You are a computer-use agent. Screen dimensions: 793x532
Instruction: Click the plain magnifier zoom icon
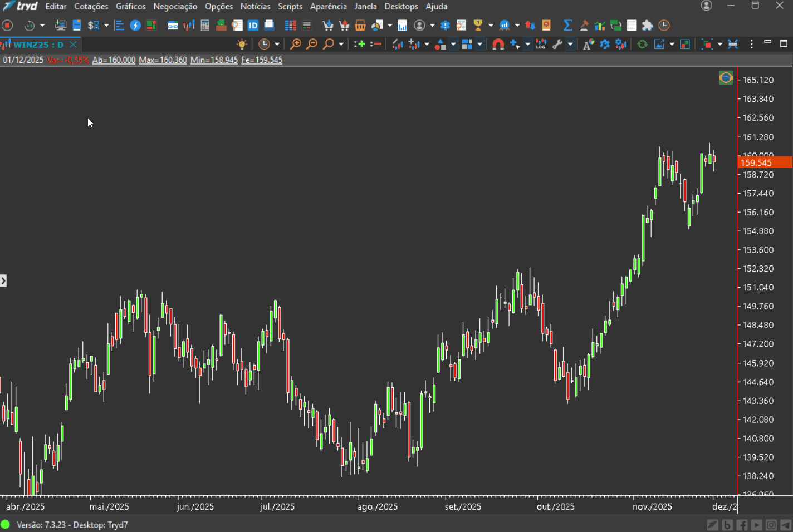(329, 44)
